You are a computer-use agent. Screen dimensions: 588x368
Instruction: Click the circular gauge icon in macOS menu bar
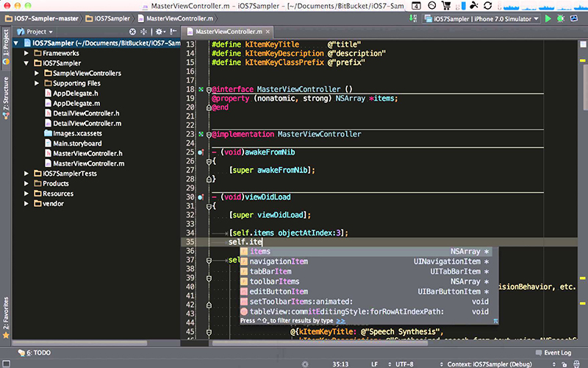point(432,5)
